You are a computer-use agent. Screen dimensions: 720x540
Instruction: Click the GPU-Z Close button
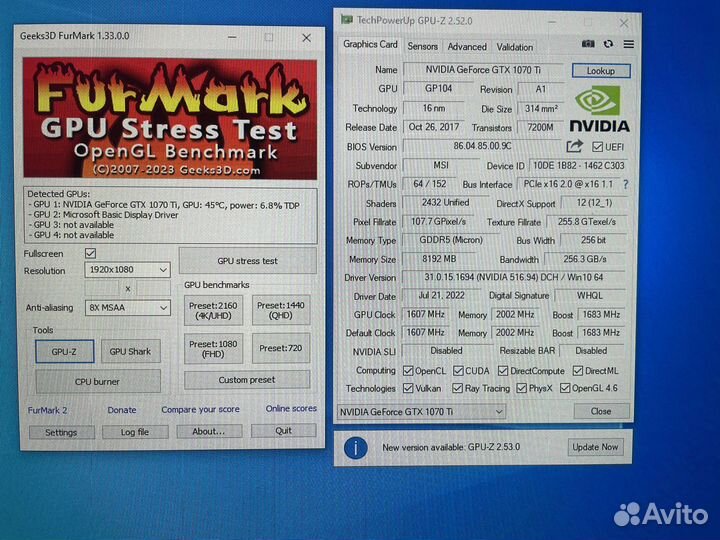tap(601, 411)
